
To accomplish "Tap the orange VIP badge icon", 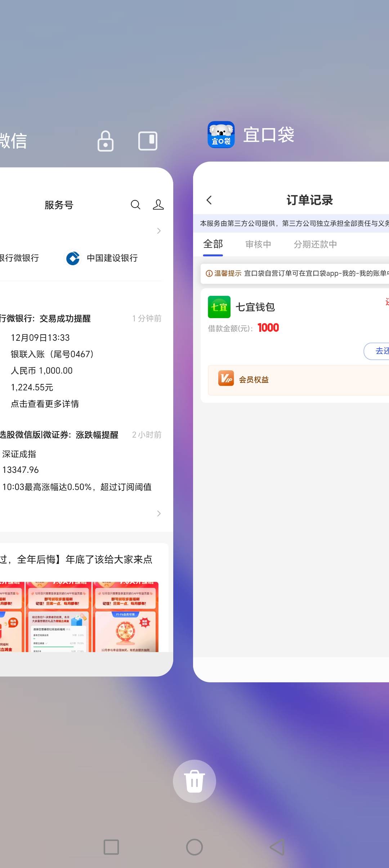I will 226,378.
